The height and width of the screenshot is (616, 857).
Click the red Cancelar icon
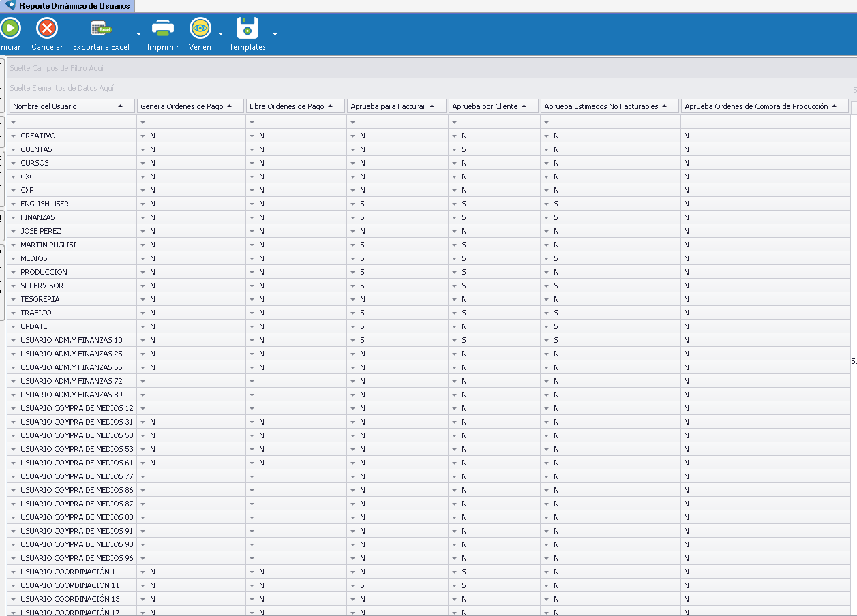point(47,29)
